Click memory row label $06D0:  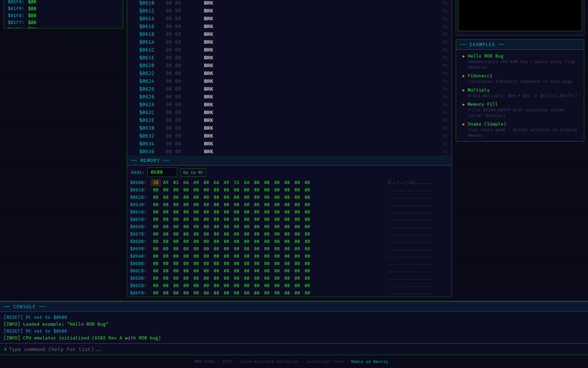[x=138, y=278]
